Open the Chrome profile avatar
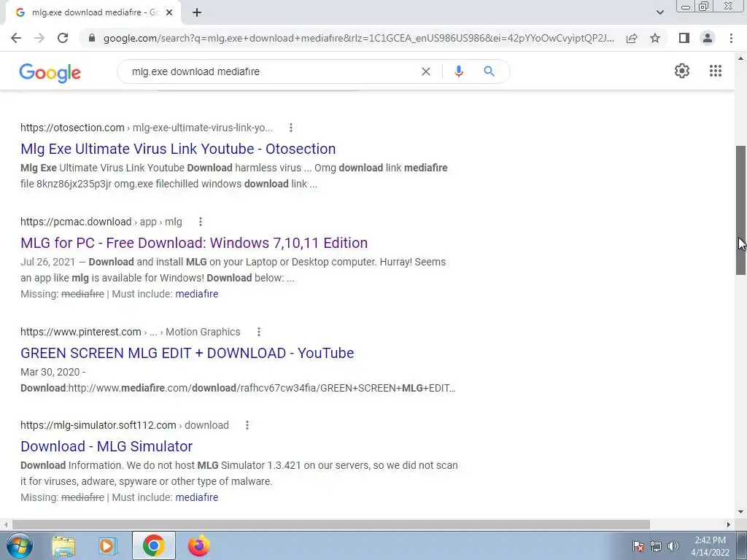 [708, 38]
